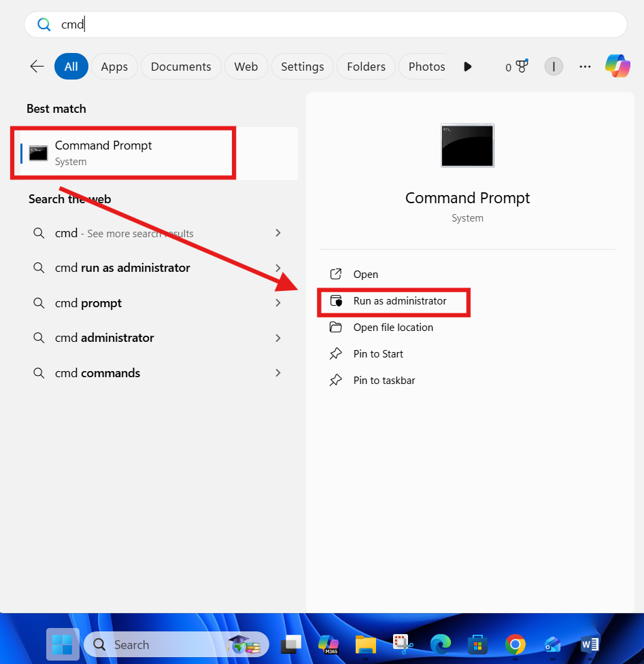The image size is (644, 664).
Task: Click the Copilot icon in search header
Action: (x=617, y=66)
